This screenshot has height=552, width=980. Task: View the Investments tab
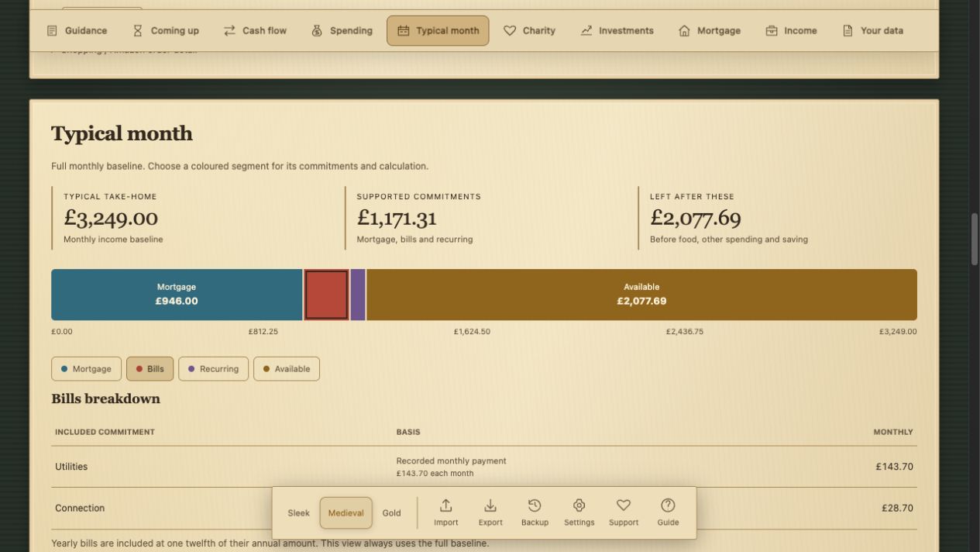pyautogui.click(x=617, y=31)
